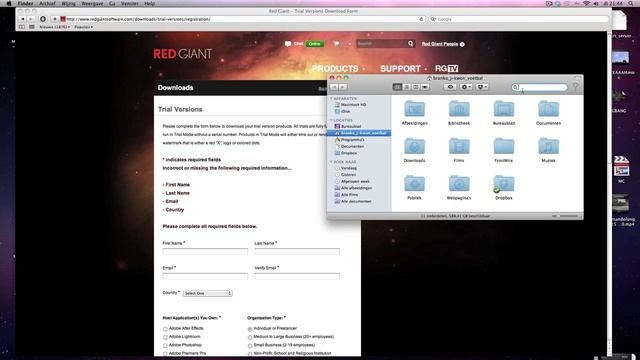
Task: Open the Afbeeldingen folder in Finder
Action: pos(414,109)
